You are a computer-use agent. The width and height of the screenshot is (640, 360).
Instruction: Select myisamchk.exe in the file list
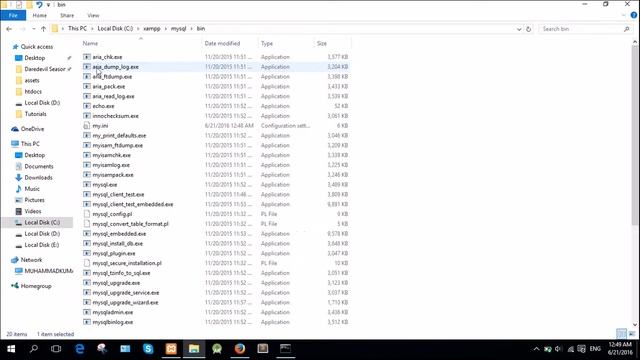[111, 155]
